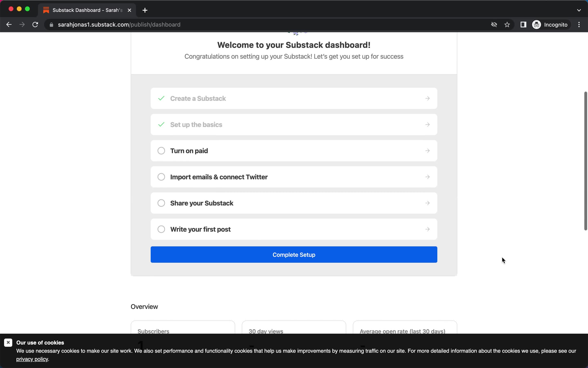Click the Congratulations on setting up subtitle
The image size is (588, 368).
pos(294,56)
